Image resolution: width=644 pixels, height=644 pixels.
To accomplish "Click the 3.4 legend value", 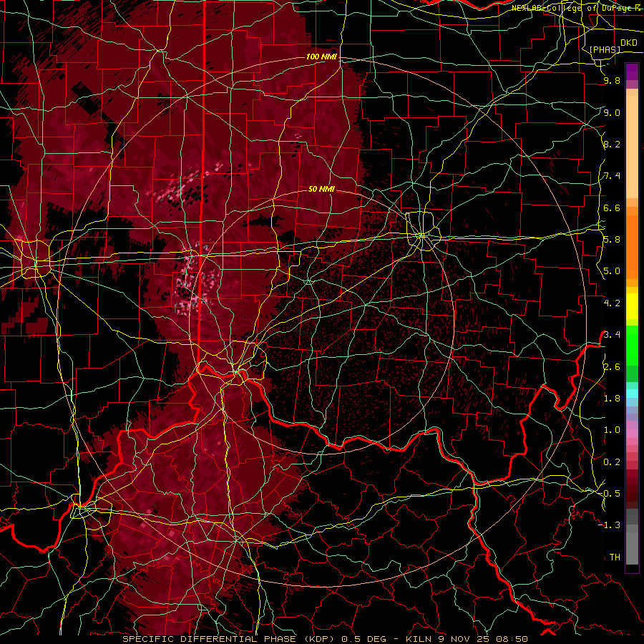I will click(x=612, y=335).
